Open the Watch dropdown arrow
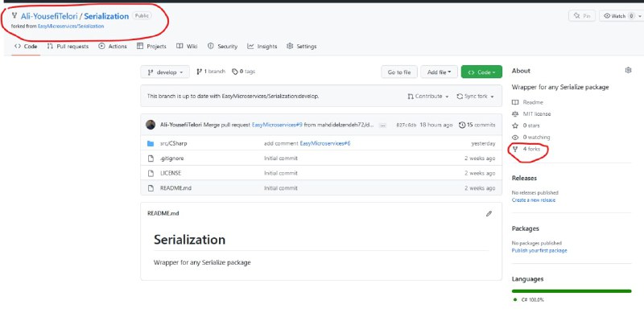Screen dimensions: 644x321 click(639, 16)
